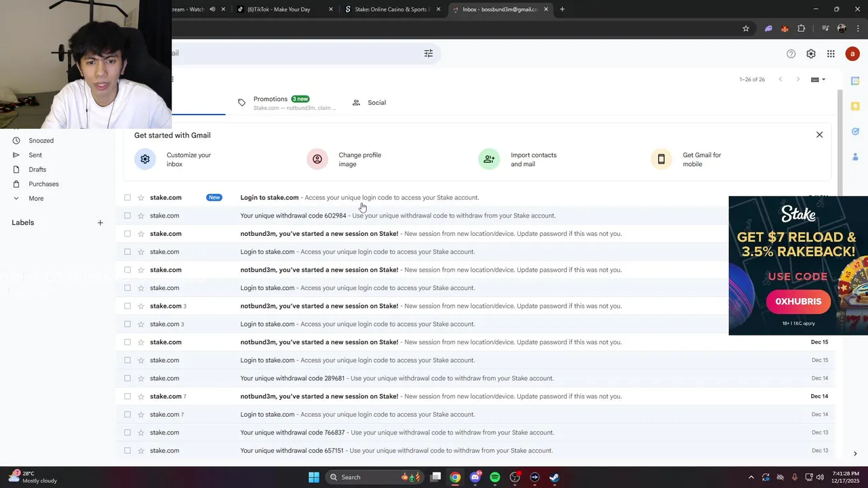
Task: Click Customize your inbox link
Action: click(189, 159)
